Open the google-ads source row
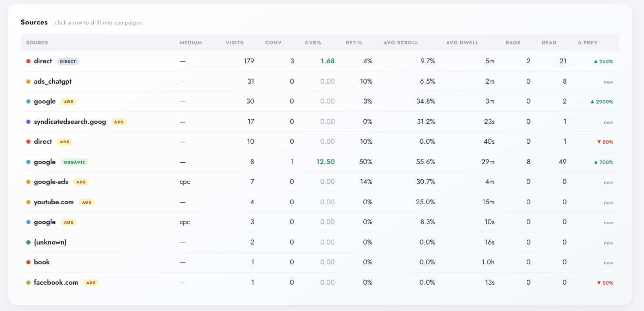Image resolution: width=644 pixels, height=311 pixels. click(320, 182)
